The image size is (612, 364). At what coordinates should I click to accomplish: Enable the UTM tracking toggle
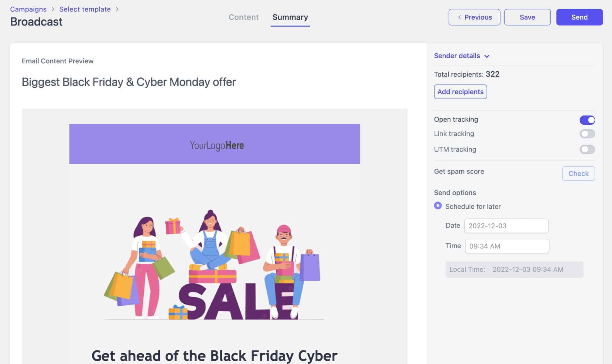pyautogui.click(x=587, y=149)
